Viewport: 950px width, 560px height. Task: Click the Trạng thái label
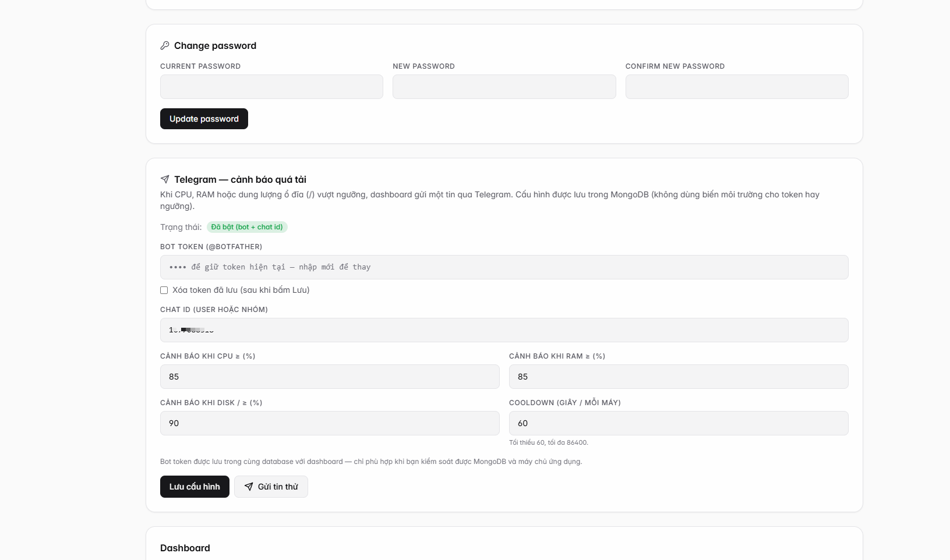(181, 227)
